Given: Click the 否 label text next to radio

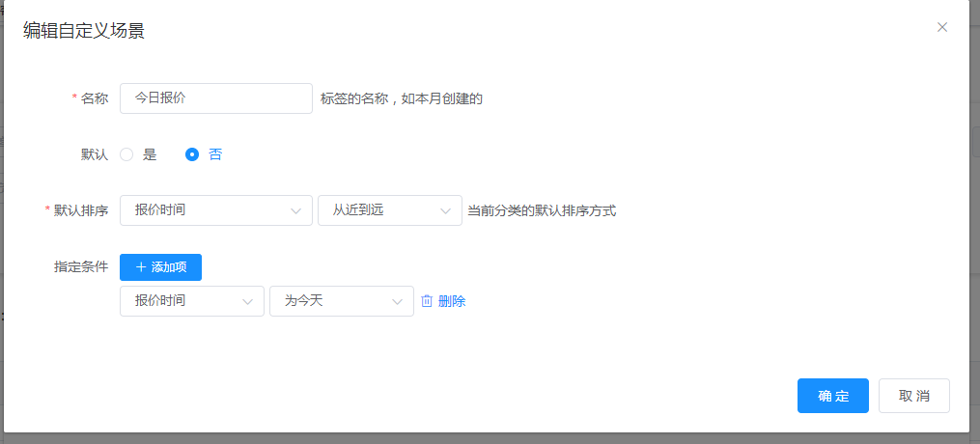Looking at the screenshot, I should [x=215, y=153].
